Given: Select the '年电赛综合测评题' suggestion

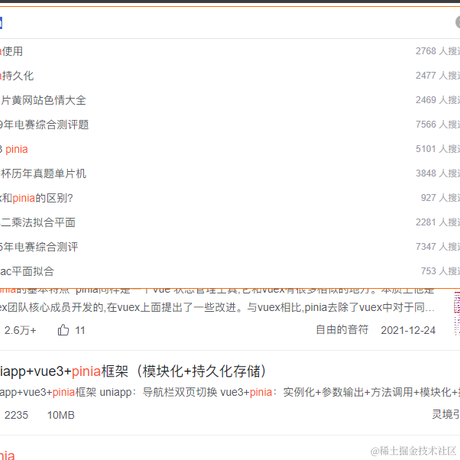Looking at the screenshot, I should (44, 125).
